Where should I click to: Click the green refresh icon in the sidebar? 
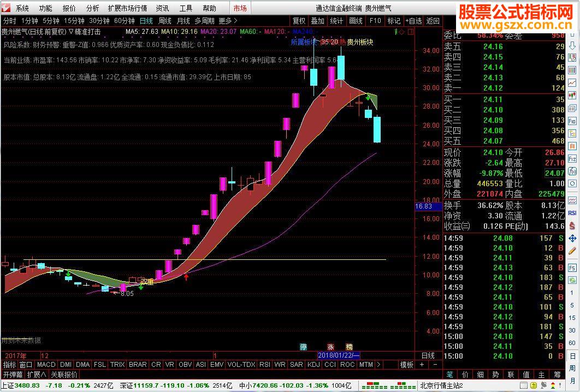tap(572, 280)
